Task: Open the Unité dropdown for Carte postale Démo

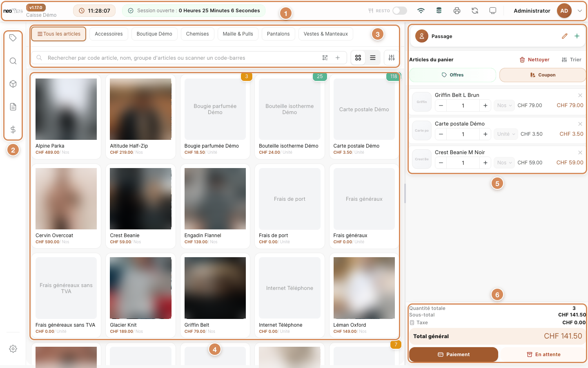Action: click(506, 134)
